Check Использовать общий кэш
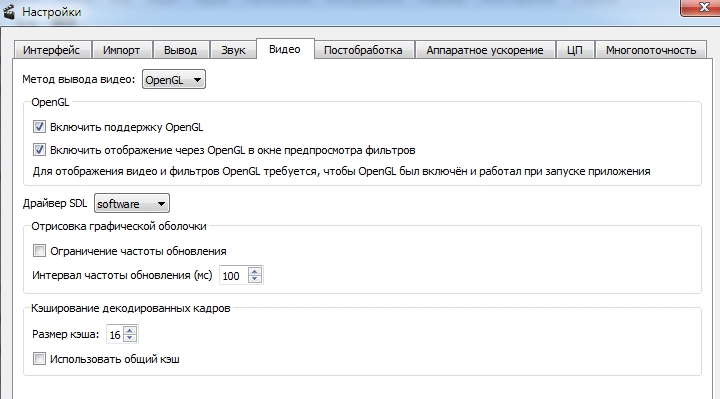This screenshot has height=399, width=720. [39, 359]
